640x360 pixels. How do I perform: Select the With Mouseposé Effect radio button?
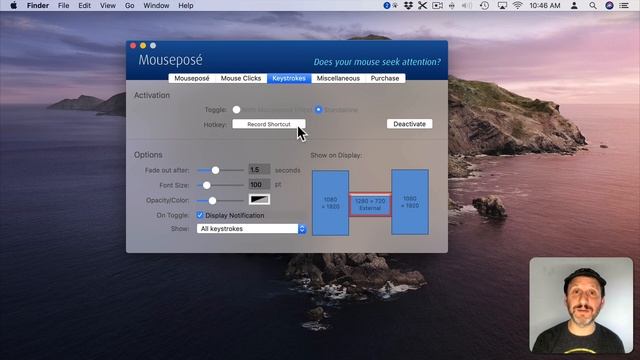pos(236,109)
